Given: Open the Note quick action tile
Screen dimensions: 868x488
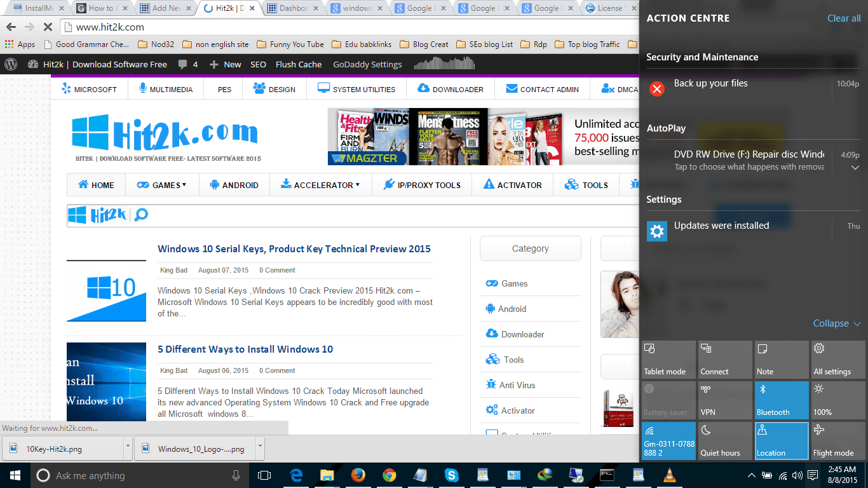Looking at the screenshot, I should [x=782, y=360].
